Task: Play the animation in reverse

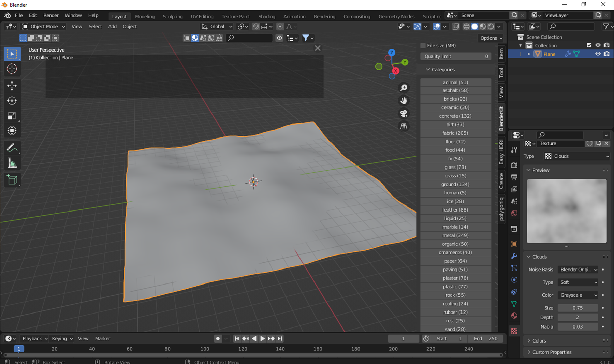Action: 254,338
